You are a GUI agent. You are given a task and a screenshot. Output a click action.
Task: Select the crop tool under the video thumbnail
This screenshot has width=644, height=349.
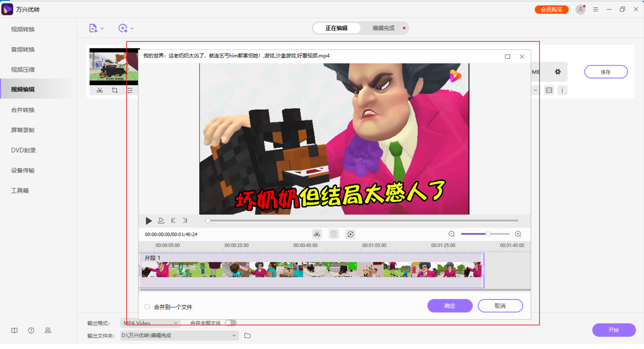(x=115, y=90)
